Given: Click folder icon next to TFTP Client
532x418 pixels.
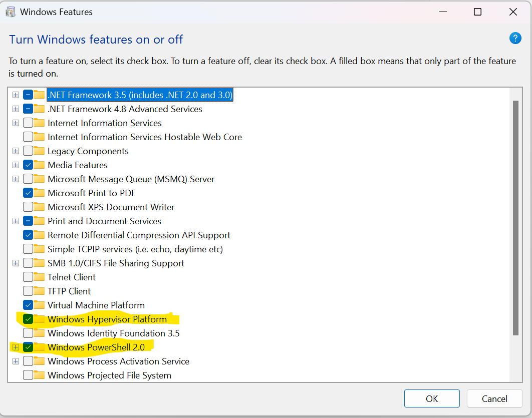Looking at the screenshot, I should point(39,291).
